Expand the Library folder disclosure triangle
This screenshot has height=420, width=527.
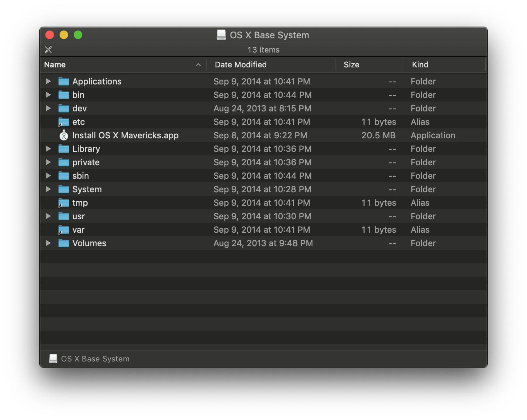coord(48,149)
